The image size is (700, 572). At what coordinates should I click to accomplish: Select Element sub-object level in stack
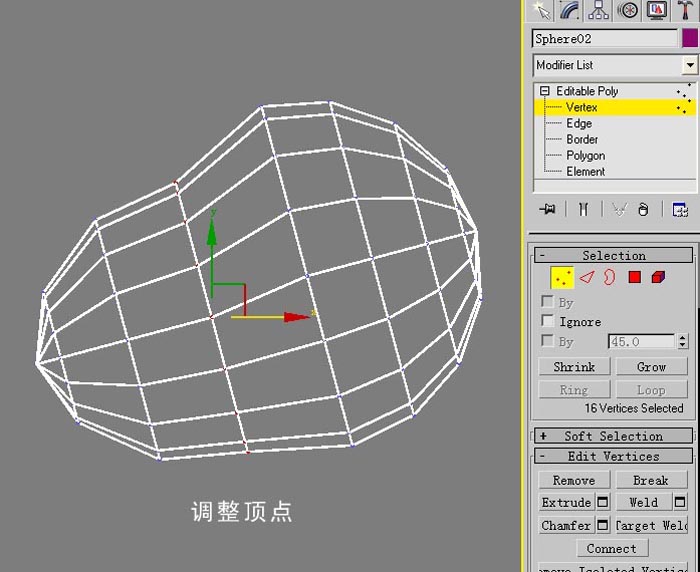point(585,171)
